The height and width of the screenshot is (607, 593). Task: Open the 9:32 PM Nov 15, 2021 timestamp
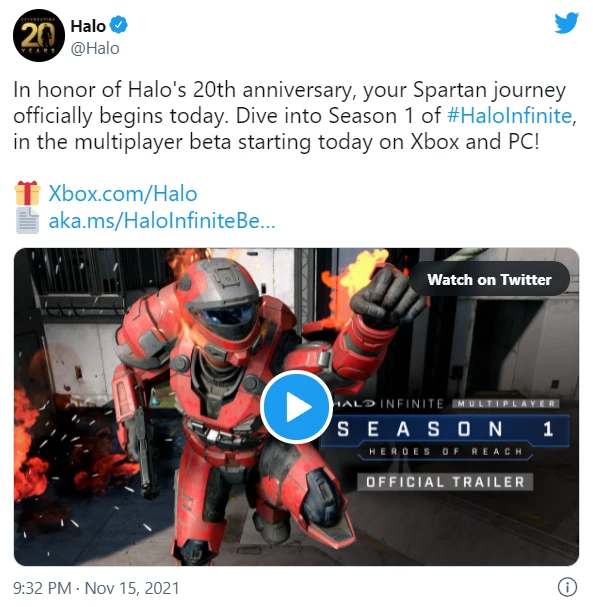96,588
